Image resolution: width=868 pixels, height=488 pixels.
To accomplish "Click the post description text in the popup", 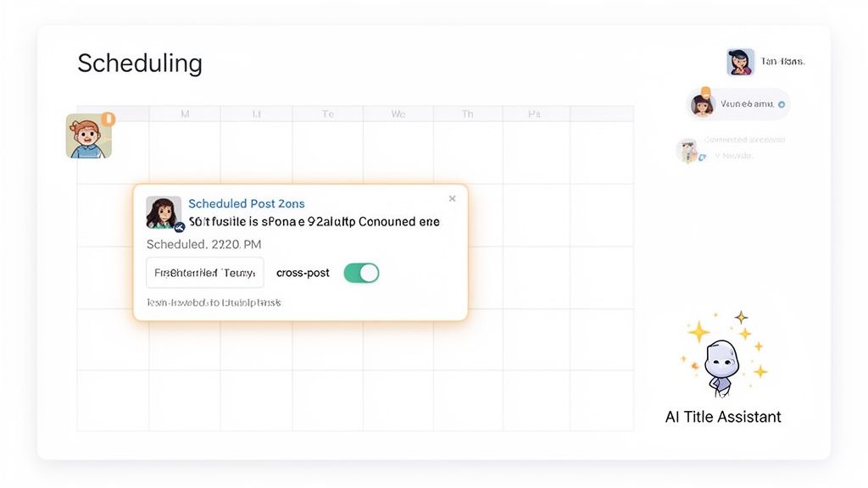I will coord(314,222).
